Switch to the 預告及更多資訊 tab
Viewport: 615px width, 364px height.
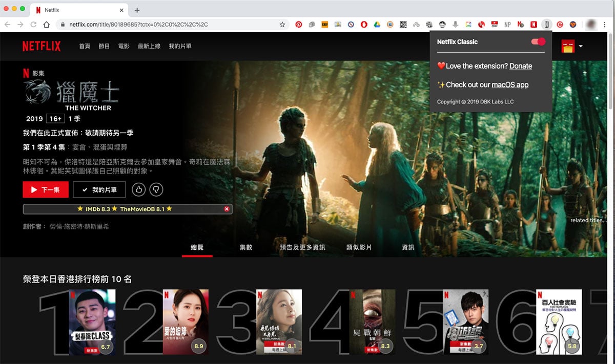click(x=302, y=247)
